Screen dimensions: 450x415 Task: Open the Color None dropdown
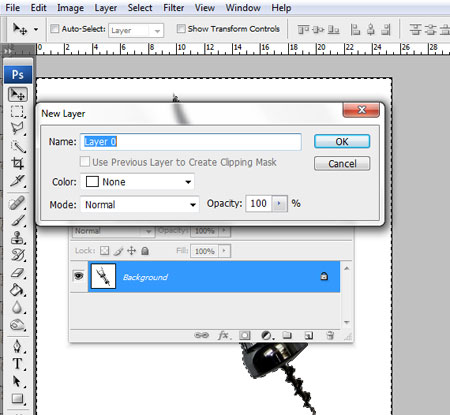[x=137, y=182]
